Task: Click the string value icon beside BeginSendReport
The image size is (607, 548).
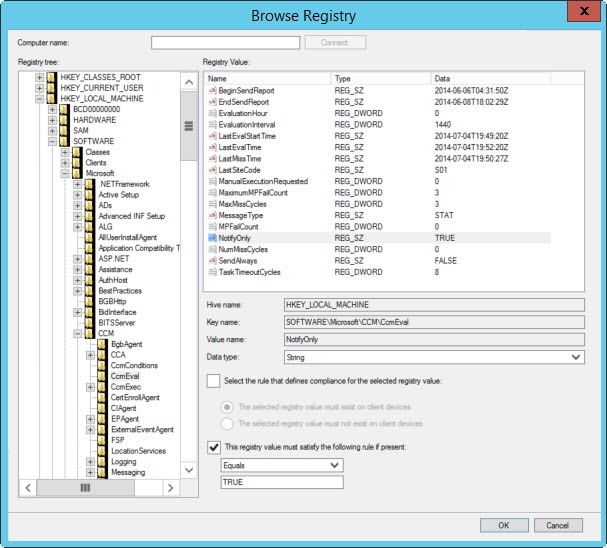Action: (x=212, y=91)
